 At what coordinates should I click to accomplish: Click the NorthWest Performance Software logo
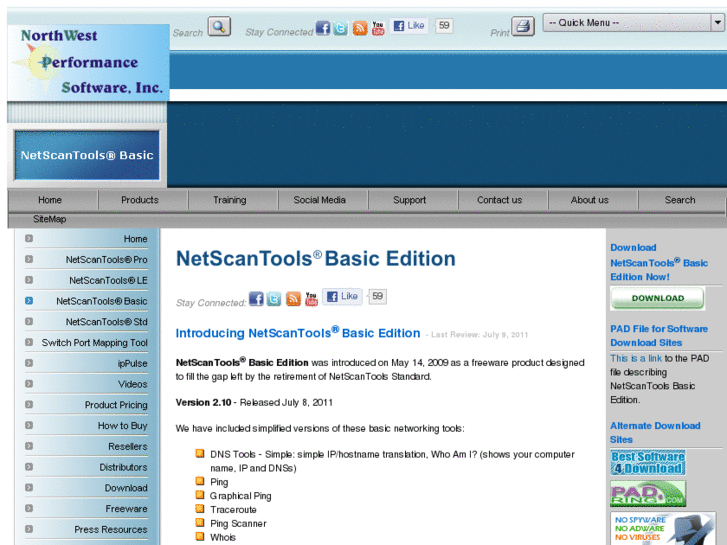(88, 63)
